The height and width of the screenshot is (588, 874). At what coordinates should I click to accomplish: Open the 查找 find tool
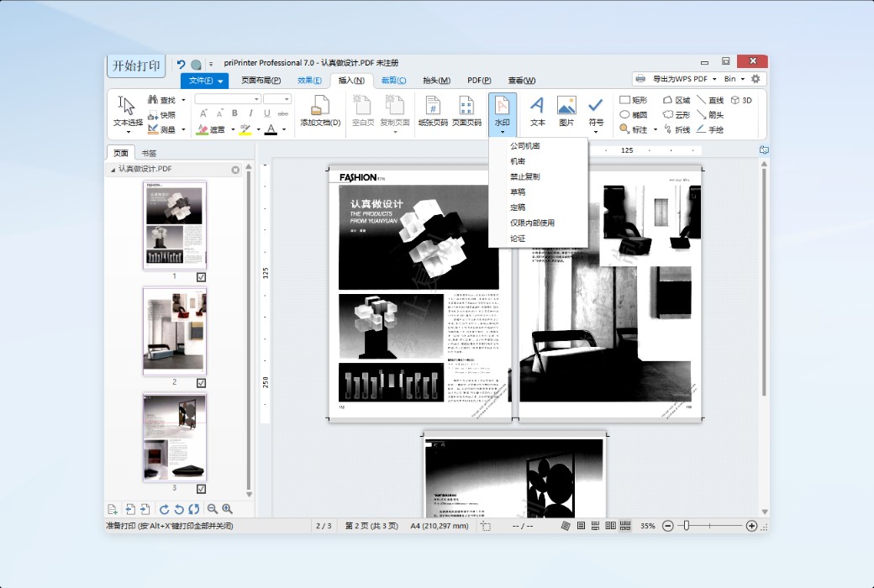161,100
